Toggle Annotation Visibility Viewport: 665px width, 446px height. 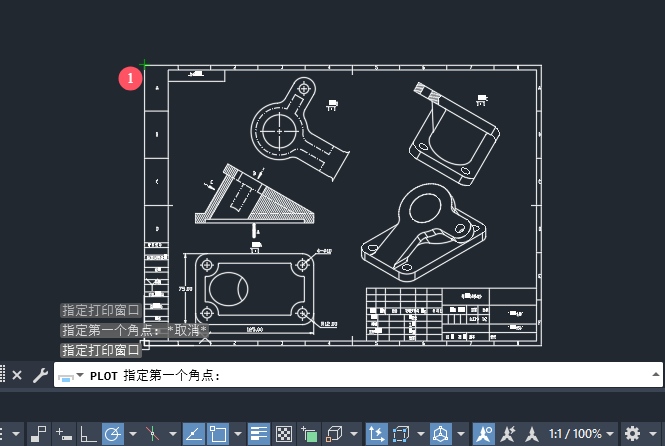click(x=483, y=434)
